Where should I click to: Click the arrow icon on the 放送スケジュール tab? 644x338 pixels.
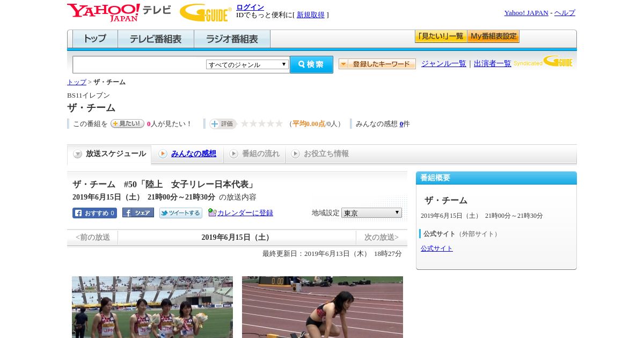click(x=78, y=154)
